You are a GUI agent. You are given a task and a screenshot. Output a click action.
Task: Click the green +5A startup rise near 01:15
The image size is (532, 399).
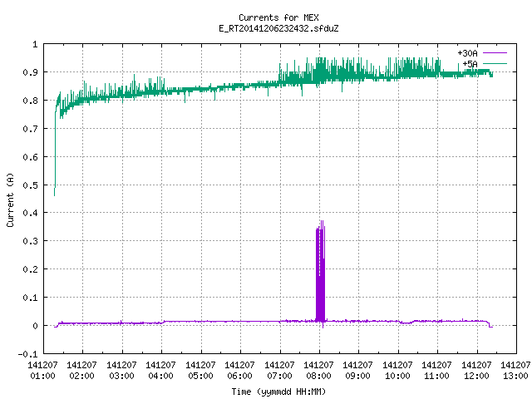pos(55,150)
